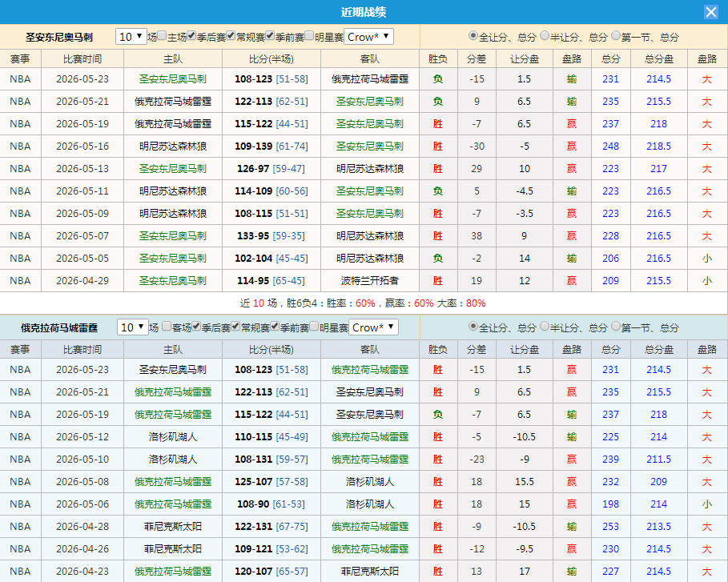728x582 pixels.
Task: Open 菲尼克斯太阳 away team in 2026-04-23 row
Action: [x=369, y=572]
